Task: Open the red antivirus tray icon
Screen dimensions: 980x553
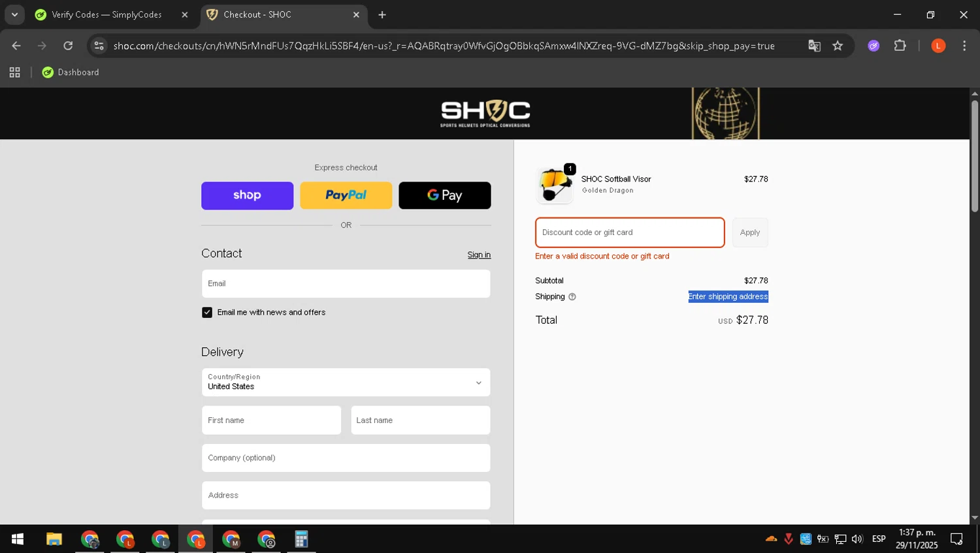Action: (789, 539)
